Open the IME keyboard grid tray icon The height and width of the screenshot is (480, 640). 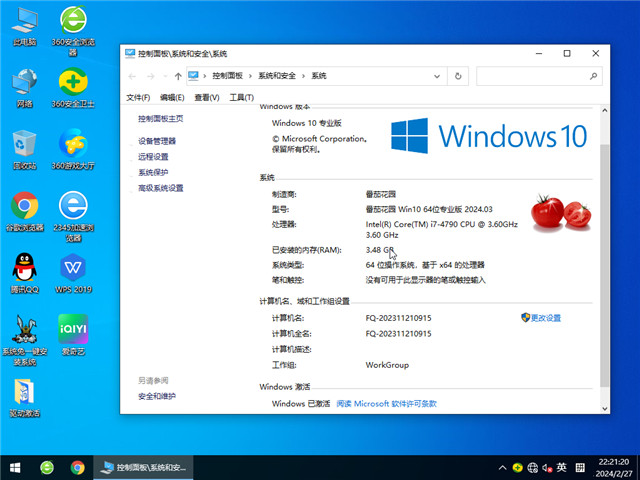pyautogui.click(x=580, y=468)
